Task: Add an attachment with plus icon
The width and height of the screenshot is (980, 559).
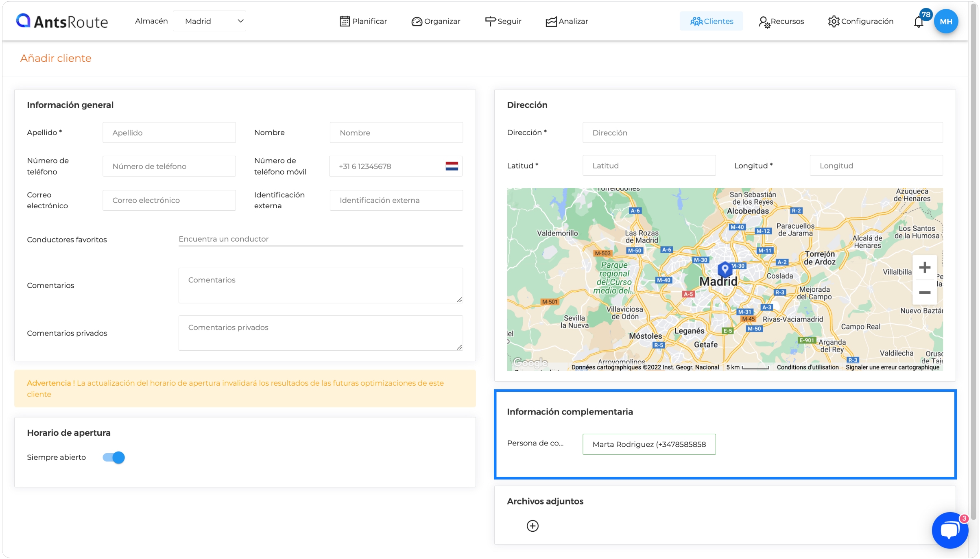Action: click(x=533, y=526)
